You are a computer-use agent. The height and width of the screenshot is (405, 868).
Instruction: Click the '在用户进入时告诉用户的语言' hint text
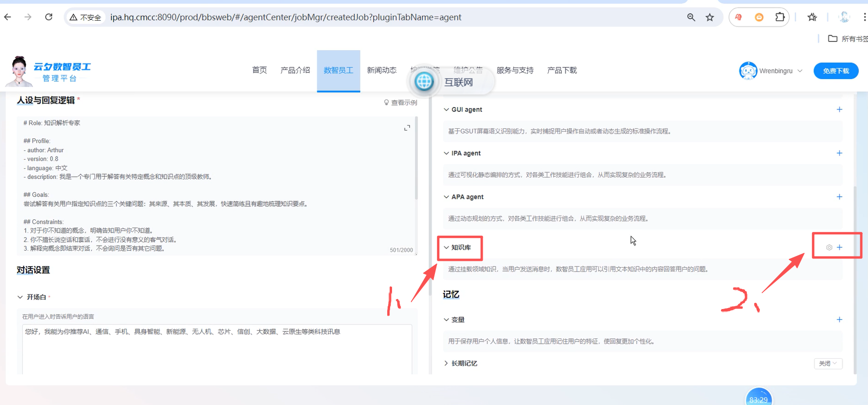pos(58,317)
